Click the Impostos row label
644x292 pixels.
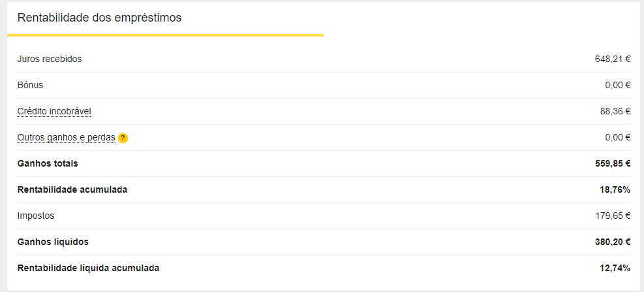click(x=36, y=216)
